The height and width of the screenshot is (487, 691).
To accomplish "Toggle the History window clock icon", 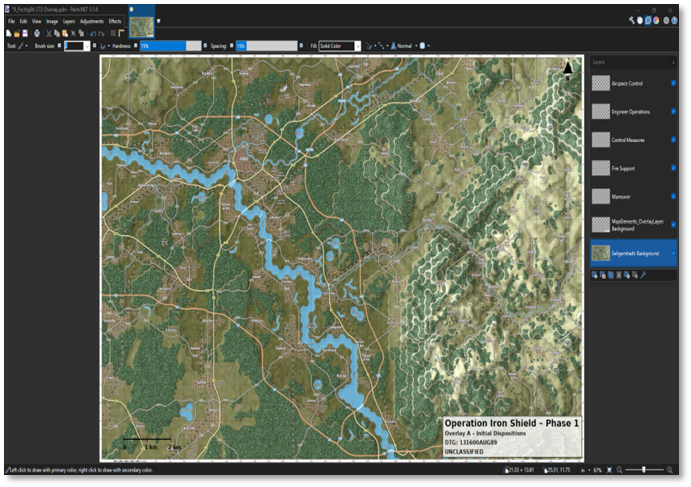I will 641,20.
